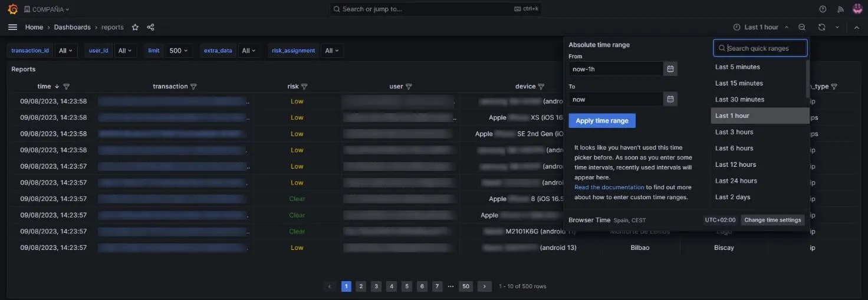Share the dashboard via share icon
Image resolution: width=868 pixels, height=300 pixels.
(x=150, y=27)
